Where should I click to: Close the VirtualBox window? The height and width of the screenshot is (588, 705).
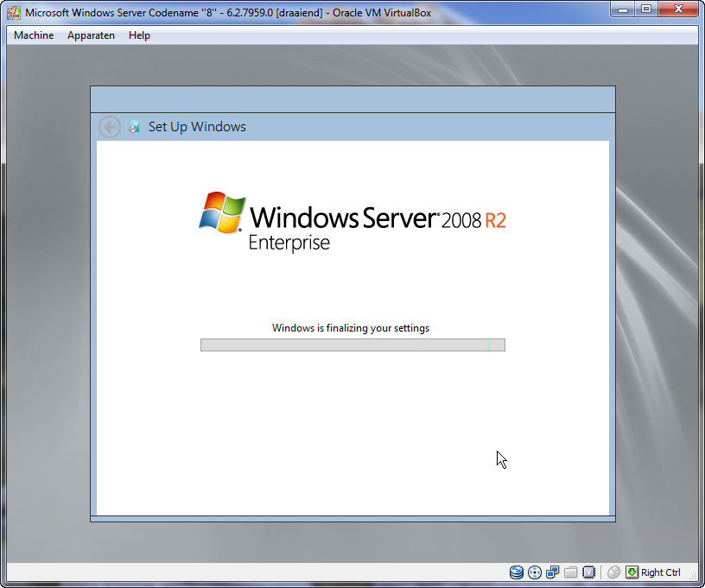678,9
